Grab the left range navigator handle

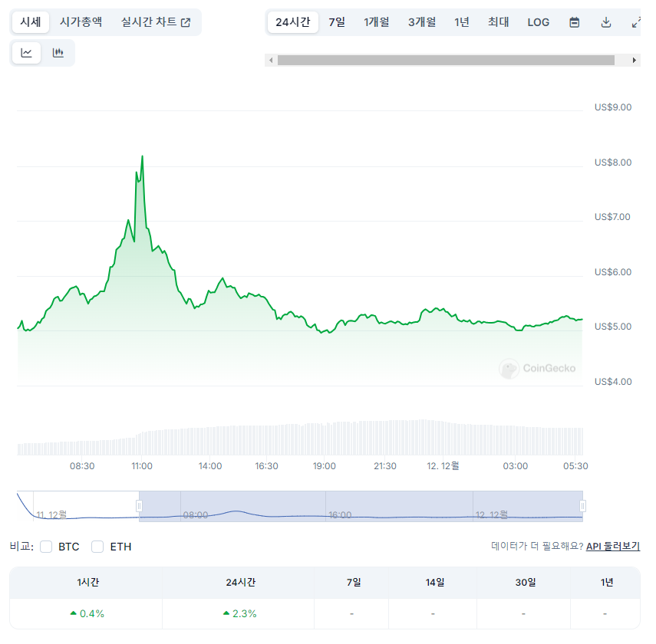[x=139, y=507]
